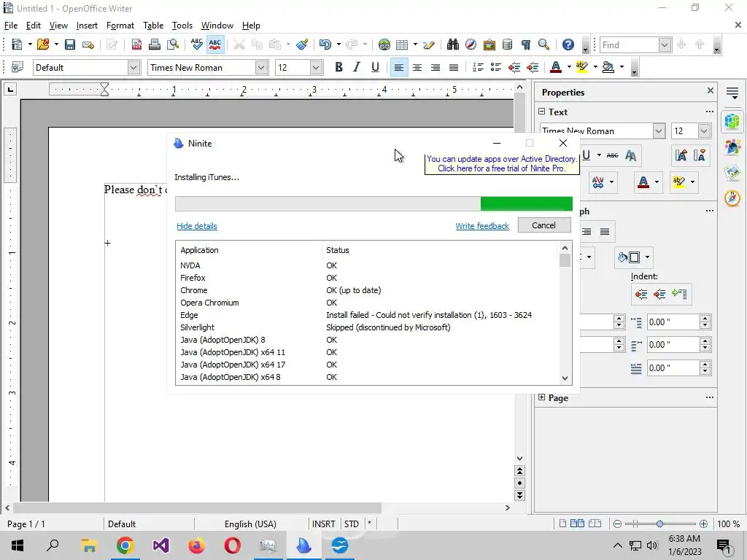Click the Ninite Pro free trial tooltip
Image resolution: width=747 pixels, height=560 pixels.
[x=501, y=164]
